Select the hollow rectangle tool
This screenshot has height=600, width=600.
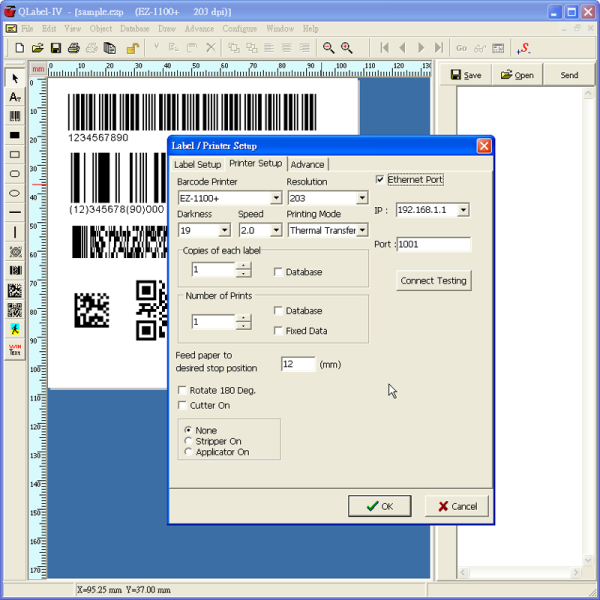point(15,155)
